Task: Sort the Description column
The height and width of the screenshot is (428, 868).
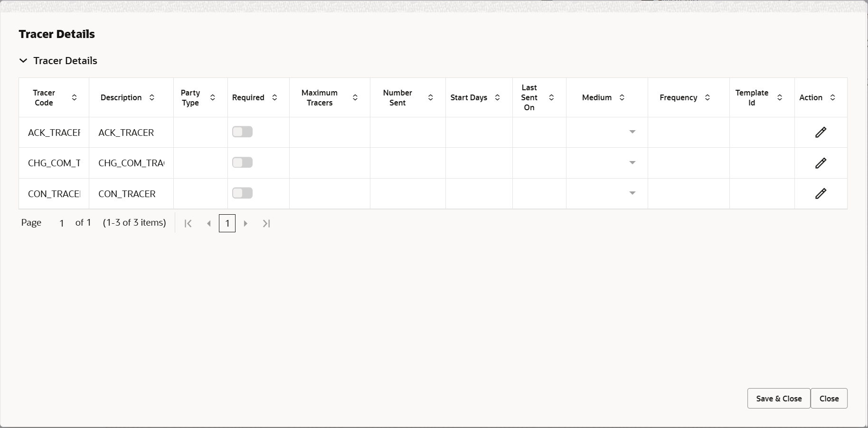Action: pos(152,97)
